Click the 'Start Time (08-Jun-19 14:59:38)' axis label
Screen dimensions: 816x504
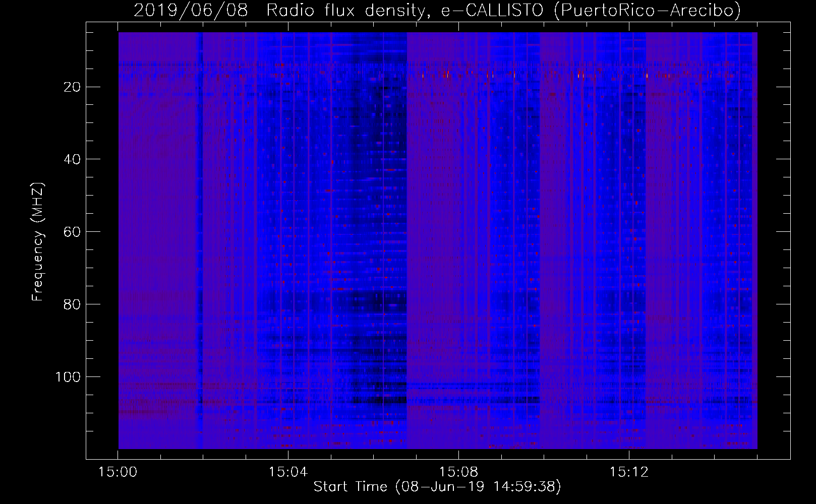click(437, 487)
